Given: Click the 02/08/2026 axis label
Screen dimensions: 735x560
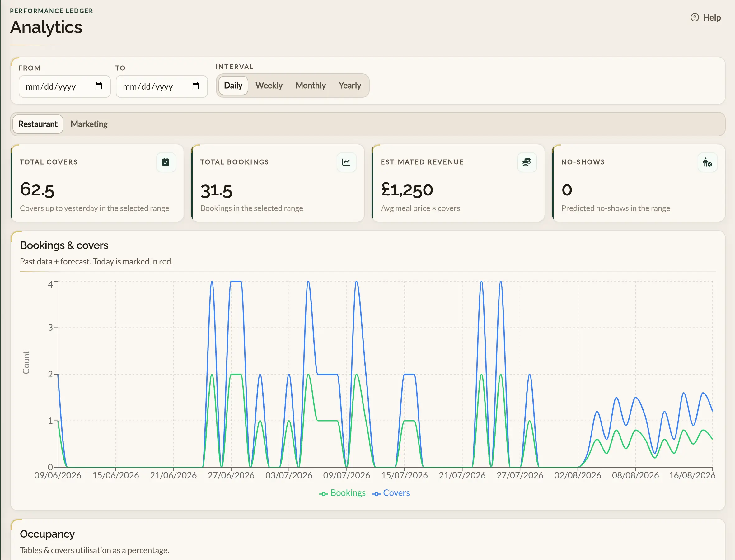Looking at the screenshot, I should pyautogui.click(x=577, y=475).
